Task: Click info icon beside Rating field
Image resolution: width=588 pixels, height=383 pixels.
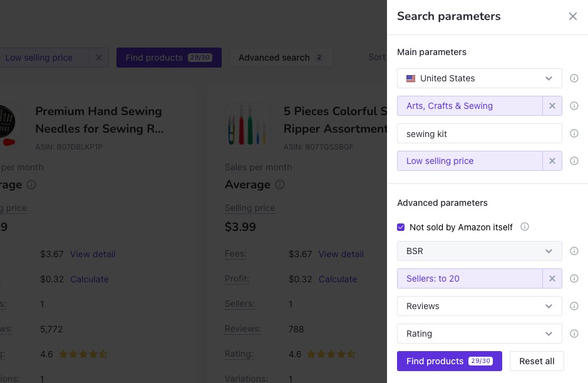Action: pos(574,334)
